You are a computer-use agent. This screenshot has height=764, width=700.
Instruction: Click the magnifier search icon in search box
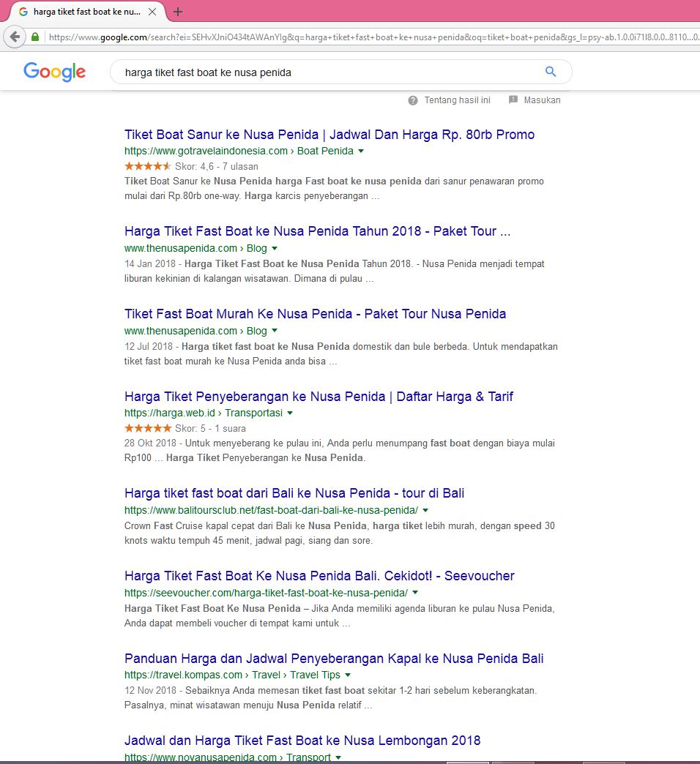point(551,72)
